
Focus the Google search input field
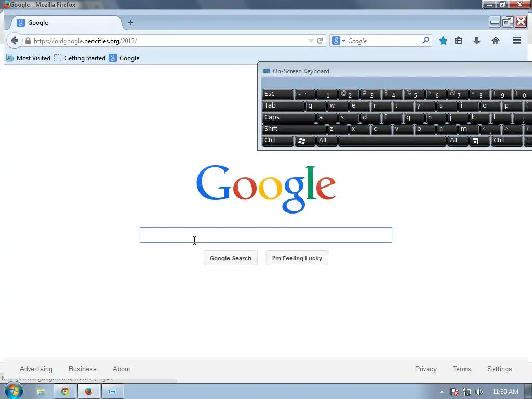pos(265,235)
